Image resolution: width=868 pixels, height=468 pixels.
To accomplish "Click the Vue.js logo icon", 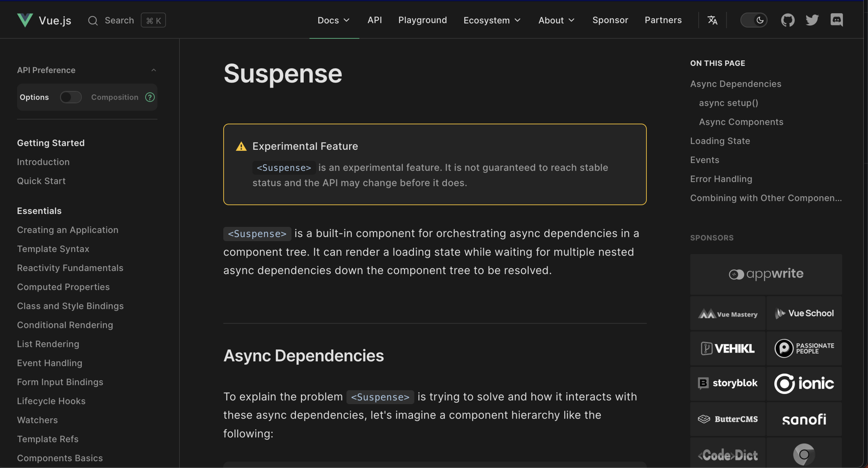I will point(25,20).
